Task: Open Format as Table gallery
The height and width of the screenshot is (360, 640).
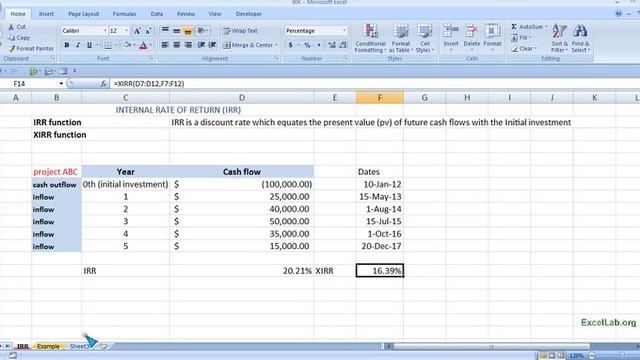Action: click(401, 38)
